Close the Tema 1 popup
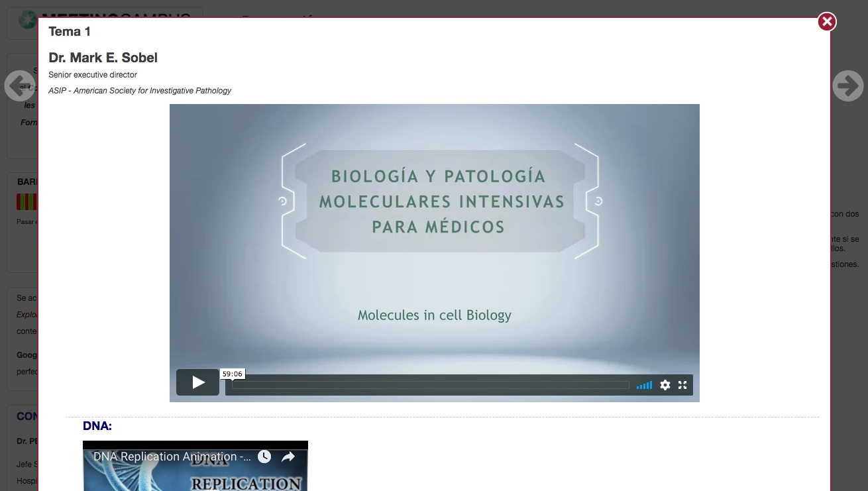 point(826,22)
